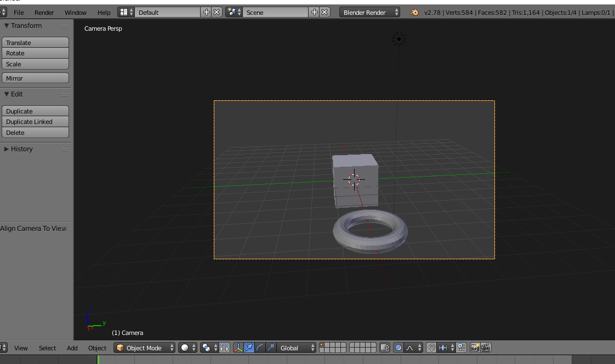615x364 pixels.
Task: Click the Blender logo icon
Action: point(414,12)
